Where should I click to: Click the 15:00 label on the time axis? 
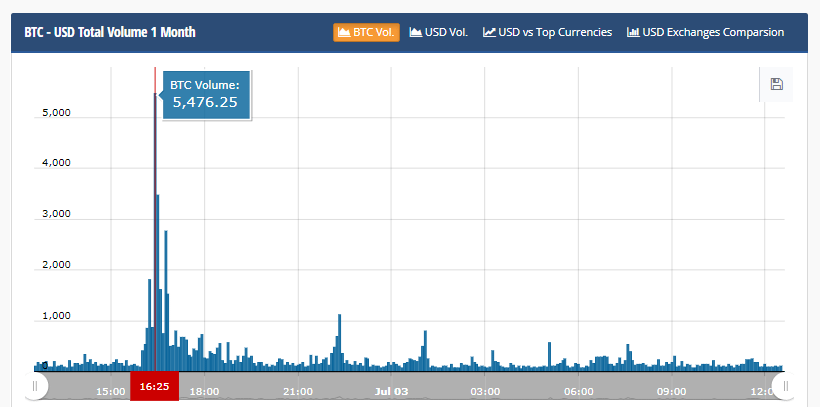click(111, 391)
